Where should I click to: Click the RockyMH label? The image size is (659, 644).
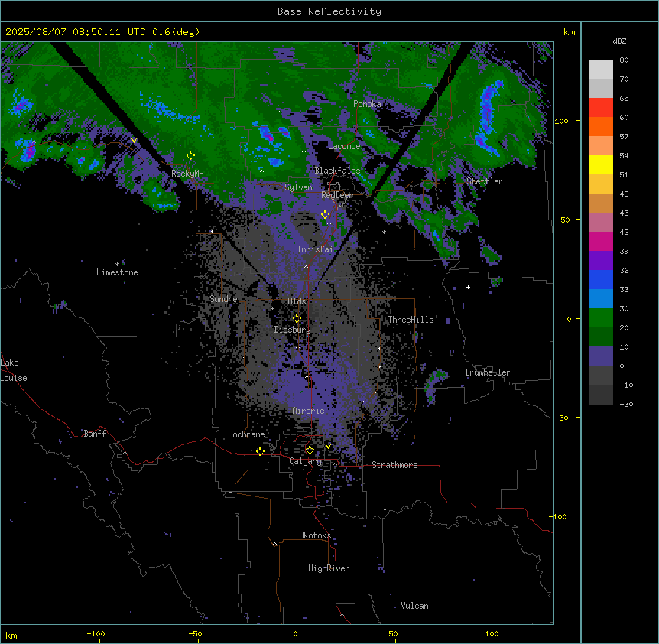pyautogui.click(x=187, y=174)
